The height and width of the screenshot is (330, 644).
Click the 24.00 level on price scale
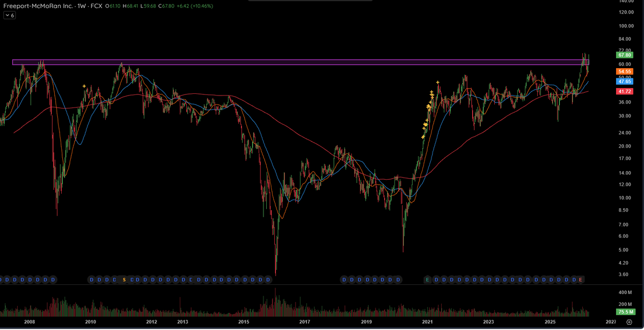[625, 133]
